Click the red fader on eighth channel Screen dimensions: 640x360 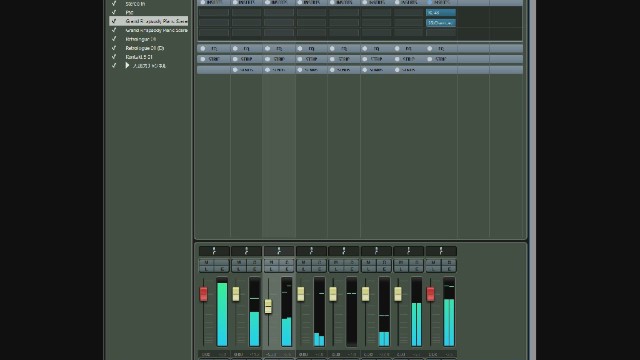(x=430, y=294)
